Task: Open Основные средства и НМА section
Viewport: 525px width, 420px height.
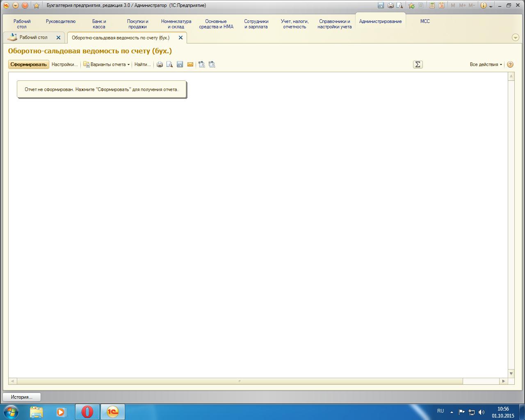Action: click(216, 24)
